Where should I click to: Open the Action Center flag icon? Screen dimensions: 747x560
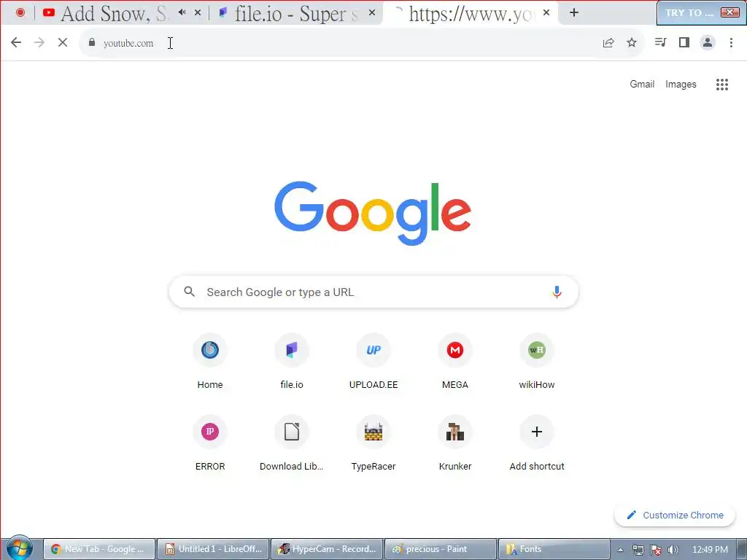[656, 550]
